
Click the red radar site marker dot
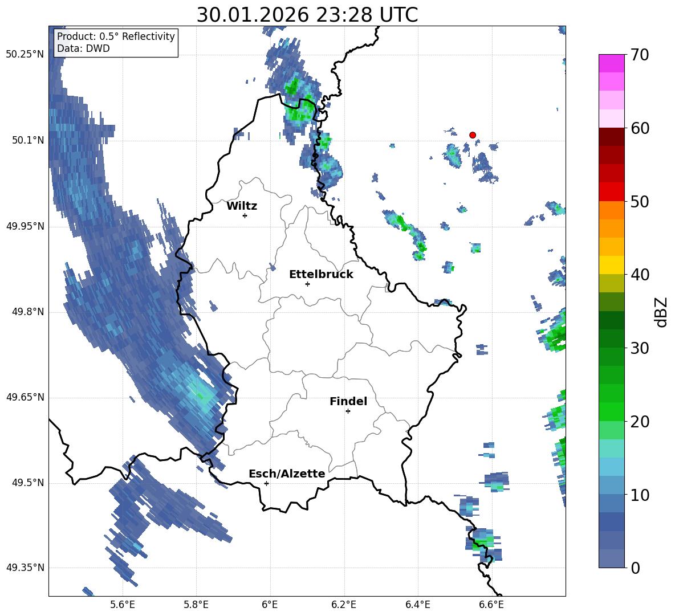coord(472,135)
